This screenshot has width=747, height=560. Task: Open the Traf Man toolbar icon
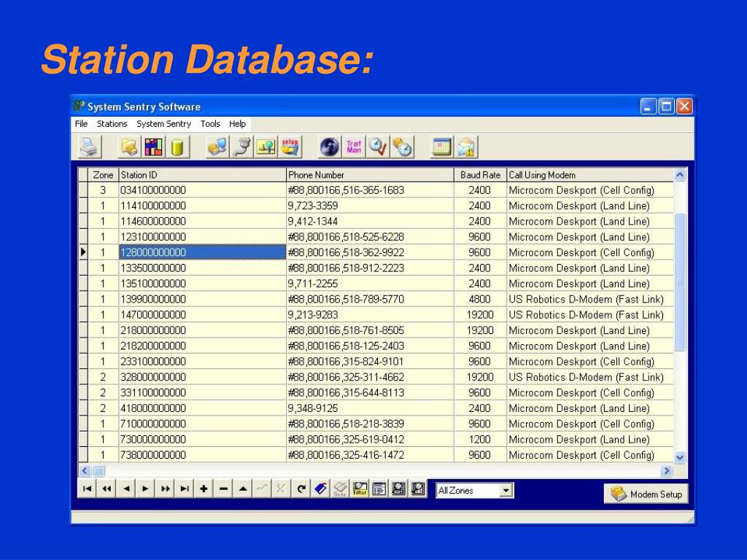[x=354, y=147]
